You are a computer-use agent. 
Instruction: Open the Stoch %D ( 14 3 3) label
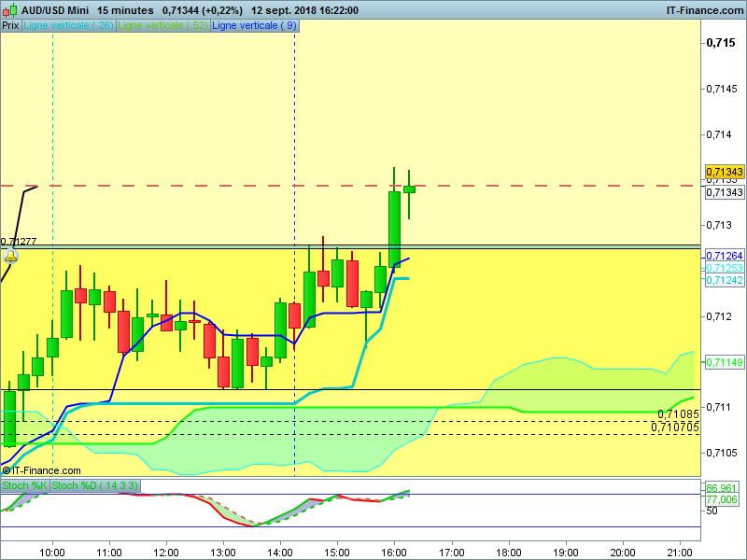tap(95, 485)
